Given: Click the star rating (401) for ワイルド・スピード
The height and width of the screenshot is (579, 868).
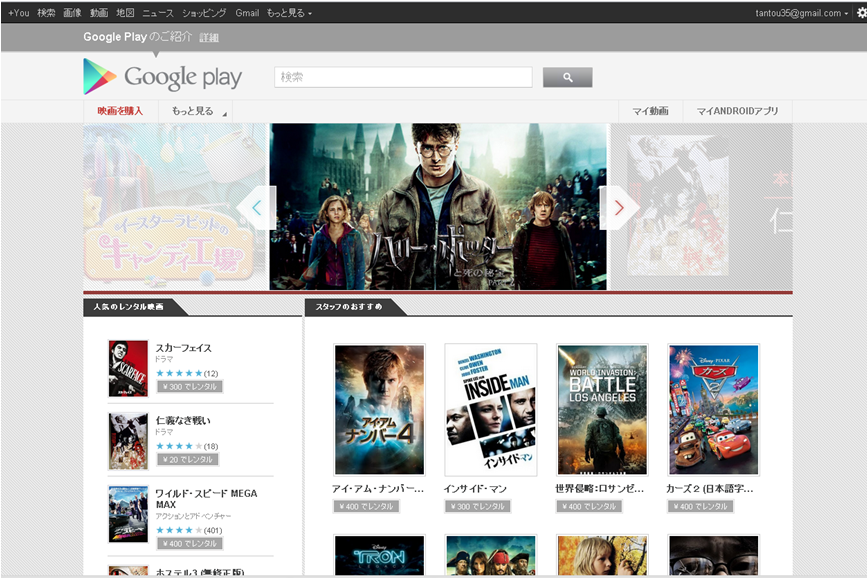Looking at the screenshot, I should [189, 530].
